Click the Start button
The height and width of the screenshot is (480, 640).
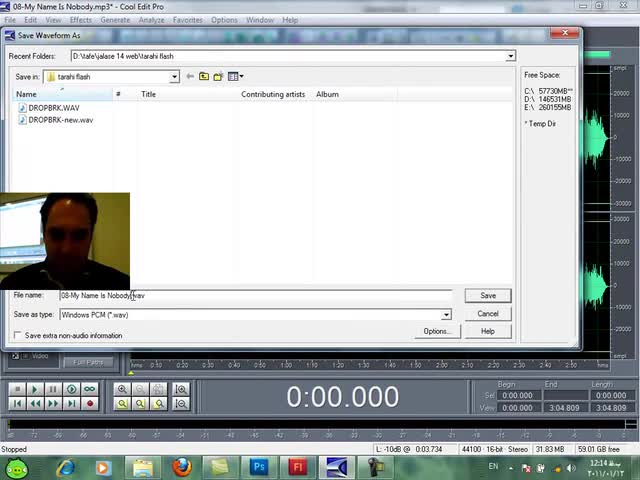17,468
